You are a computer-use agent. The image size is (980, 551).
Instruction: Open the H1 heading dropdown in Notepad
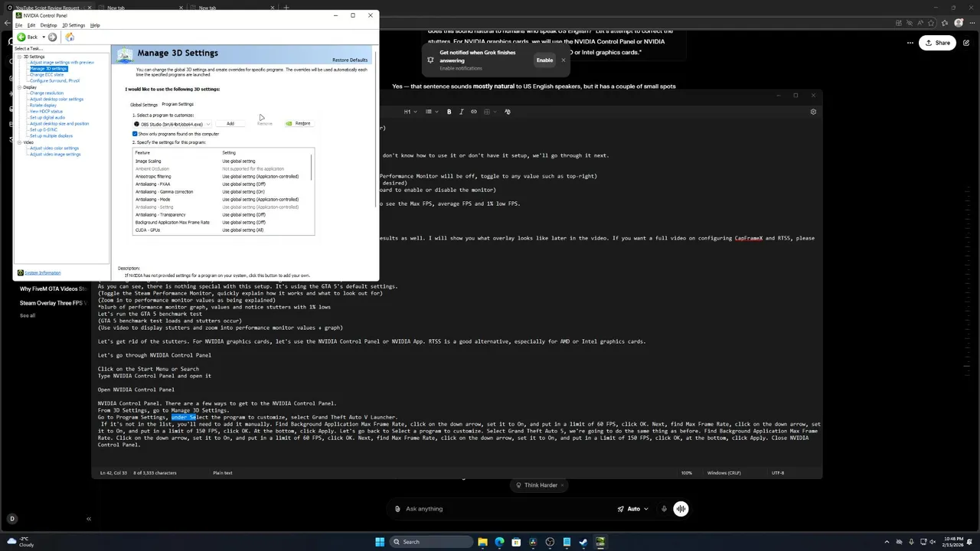pyautogui.click(x=410, y=112)
